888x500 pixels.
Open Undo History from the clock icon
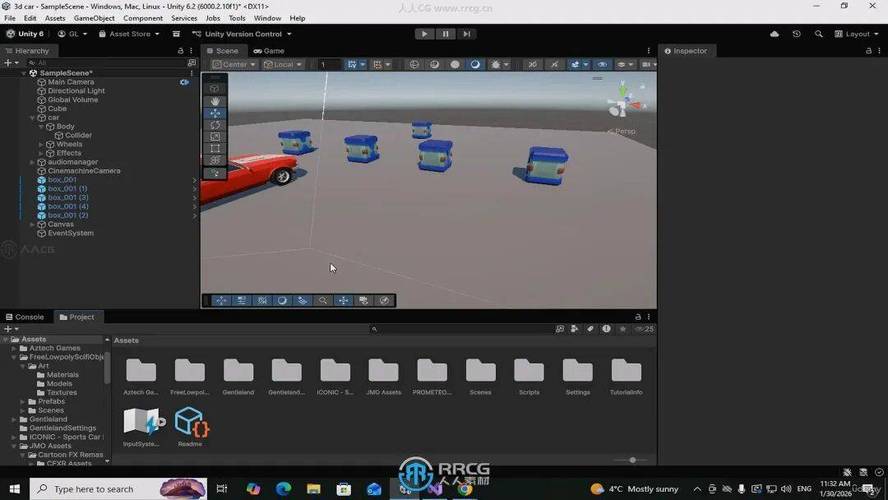pos(796,34)
